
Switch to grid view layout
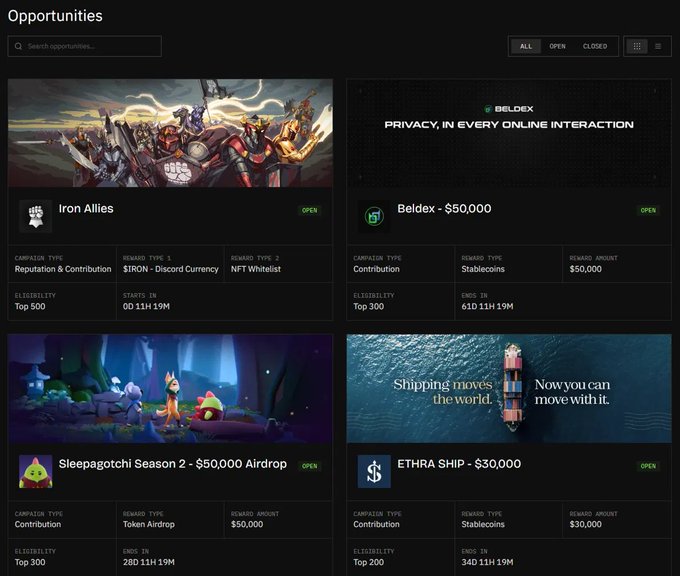(637, 46)
